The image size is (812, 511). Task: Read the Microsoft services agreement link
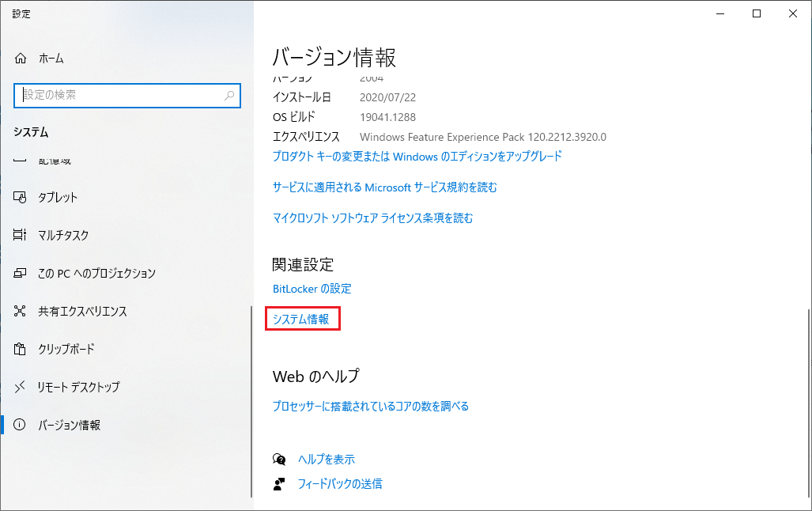384,187
